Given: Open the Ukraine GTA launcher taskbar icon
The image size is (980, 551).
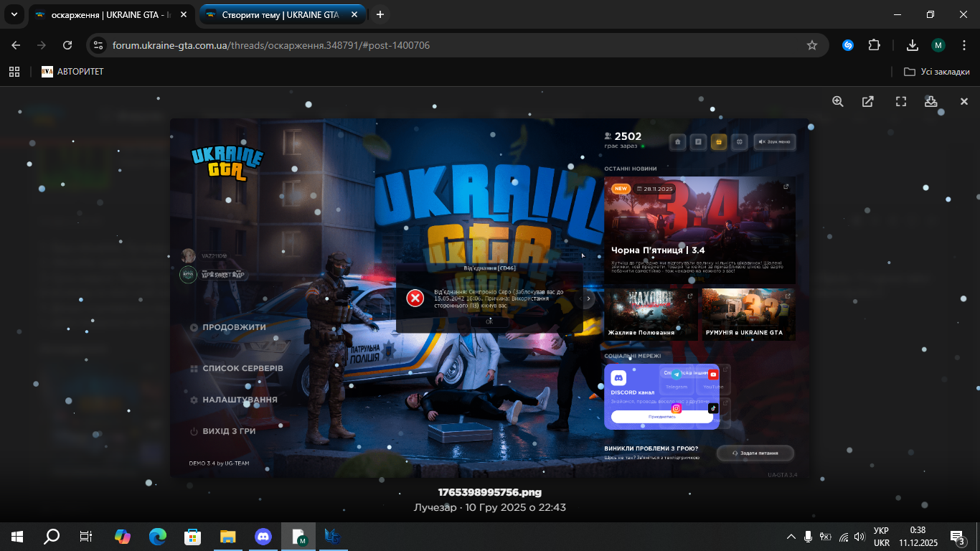Looking at the screenshot, I should pos(332,537).
